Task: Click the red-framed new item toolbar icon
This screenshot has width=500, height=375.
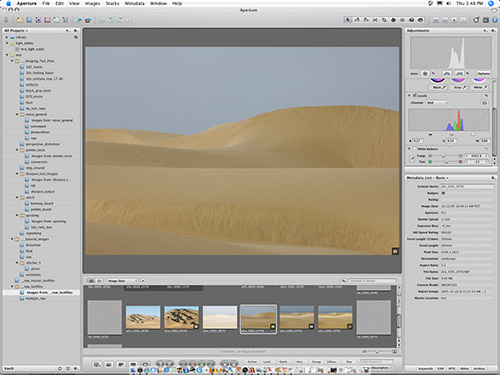Action: [47, 20]
